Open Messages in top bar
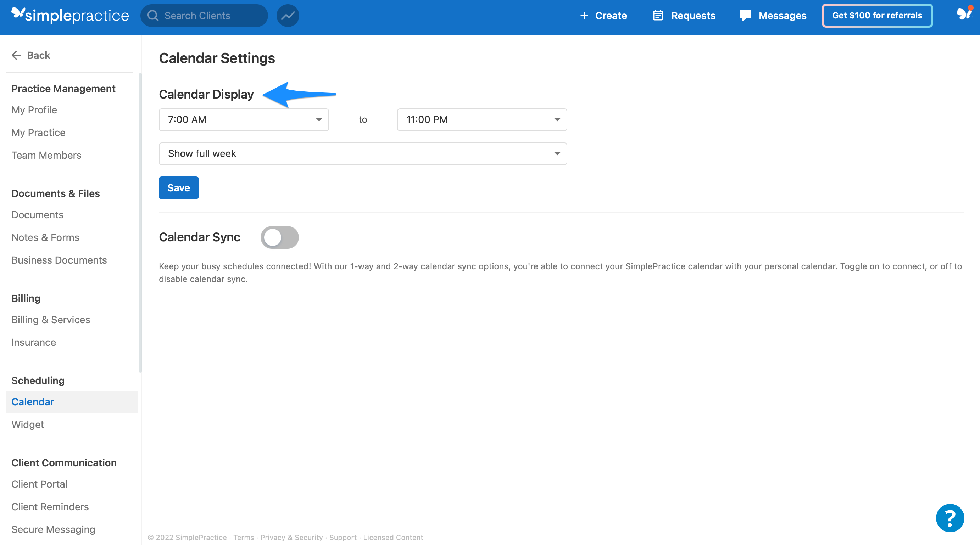Image resolution: width=980 pixels, height=545 pixels. click(783, 16)
